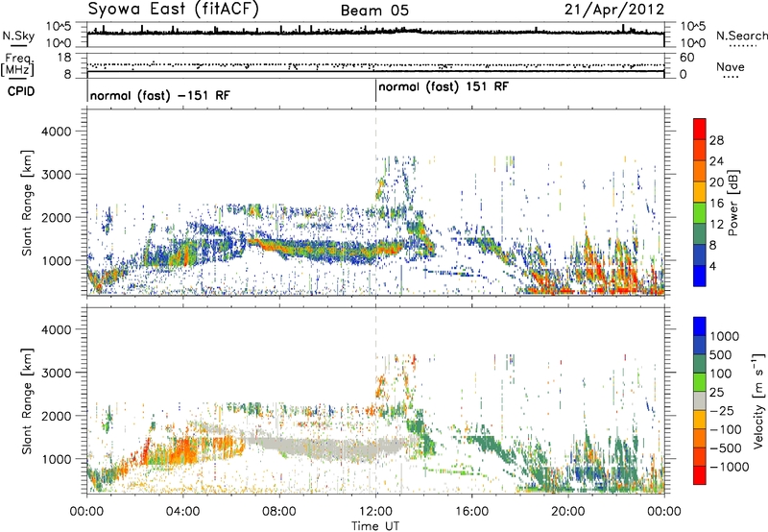Pick the yellow segment of the power color bar

(x=700, y=192)
